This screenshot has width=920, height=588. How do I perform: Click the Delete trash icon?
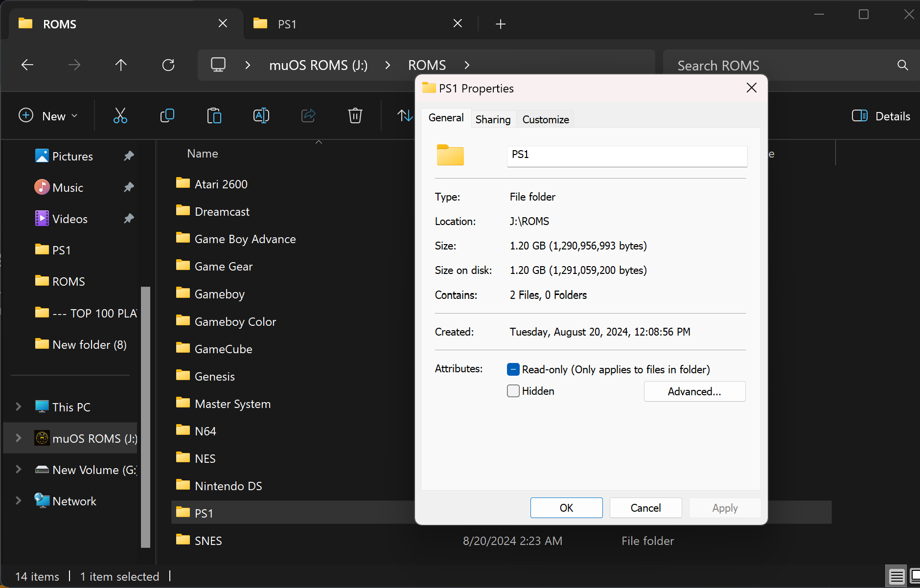(x=355, y=116)
